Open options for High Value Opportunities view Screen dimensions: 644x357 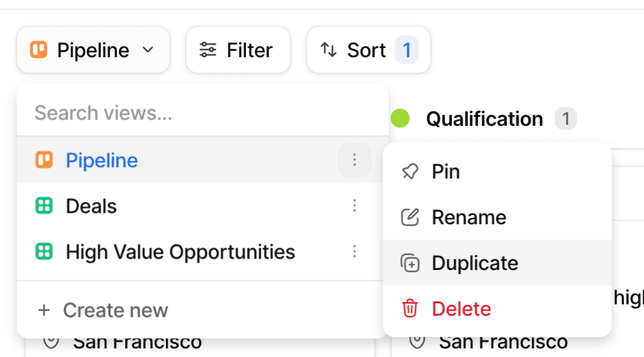[355, 252]
